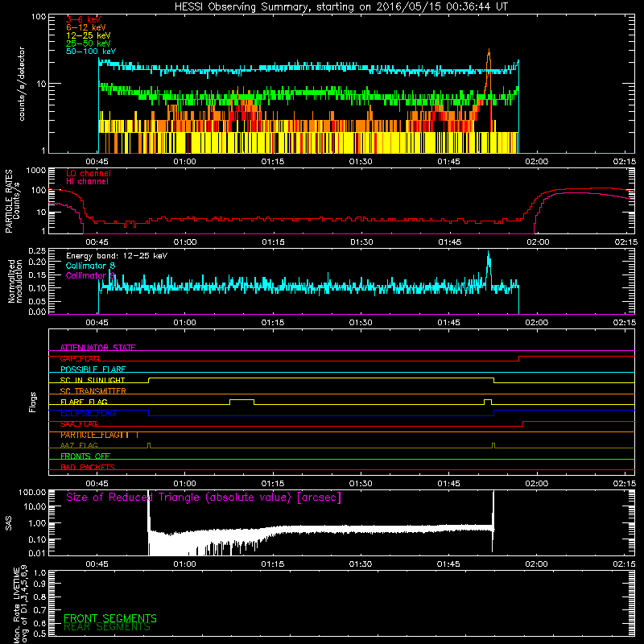Click the 12-25 keV legend entry in count-rate panel
The height and width of the screenshot is (644, 644).
point(89,35)
